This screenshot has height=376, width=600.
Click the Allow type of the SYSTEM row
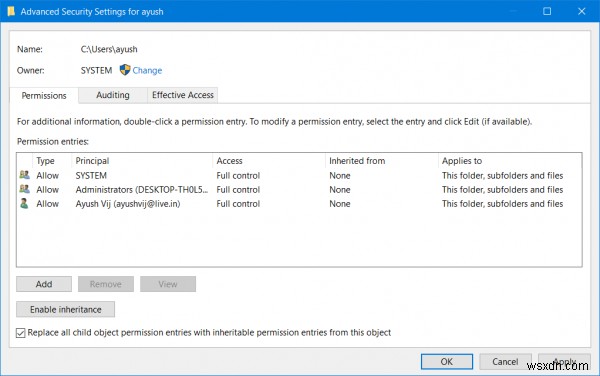pos(47,176)
